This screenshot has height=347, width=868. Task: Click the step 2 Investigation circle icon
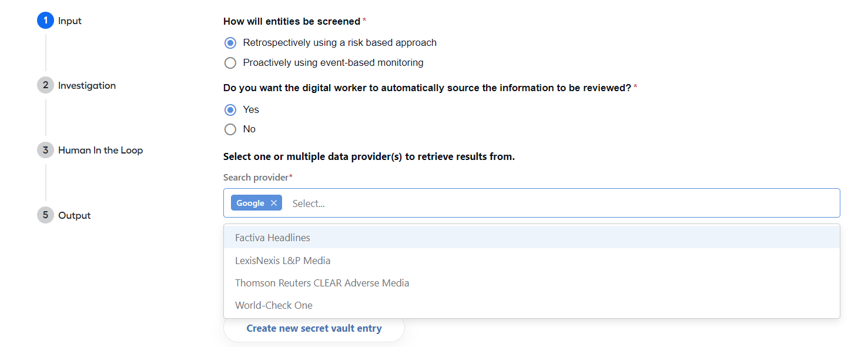(x=45, y=85)
